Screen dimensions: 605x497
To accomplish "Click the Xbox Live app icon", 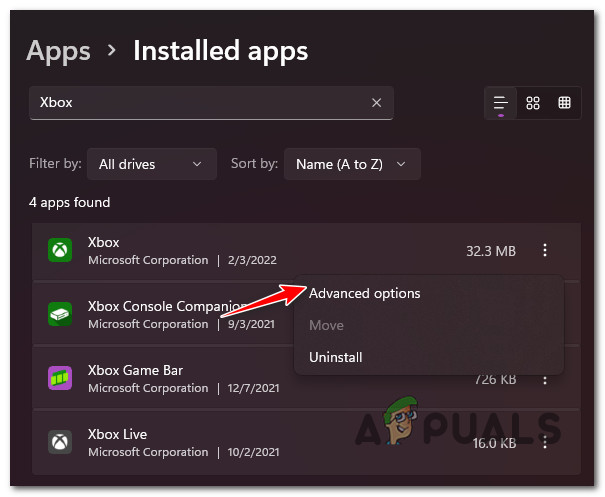I will [60, 442].
